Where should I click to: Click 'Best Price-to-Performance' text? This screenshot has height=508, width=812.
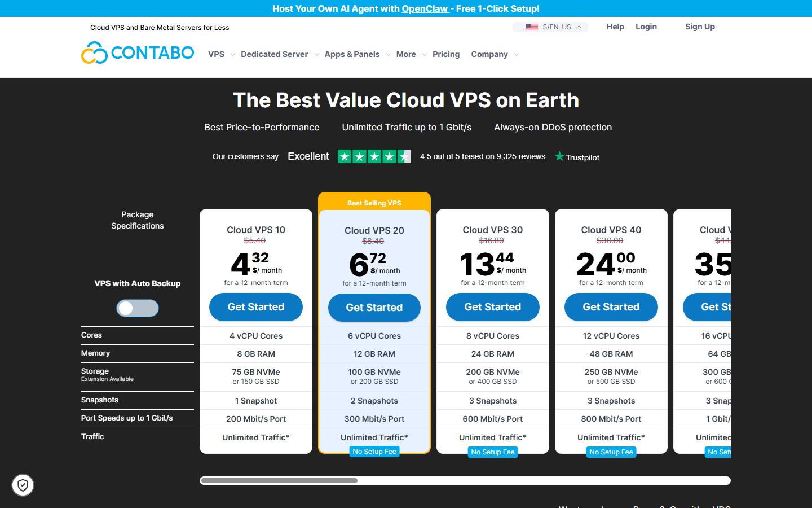pos(262,128)
